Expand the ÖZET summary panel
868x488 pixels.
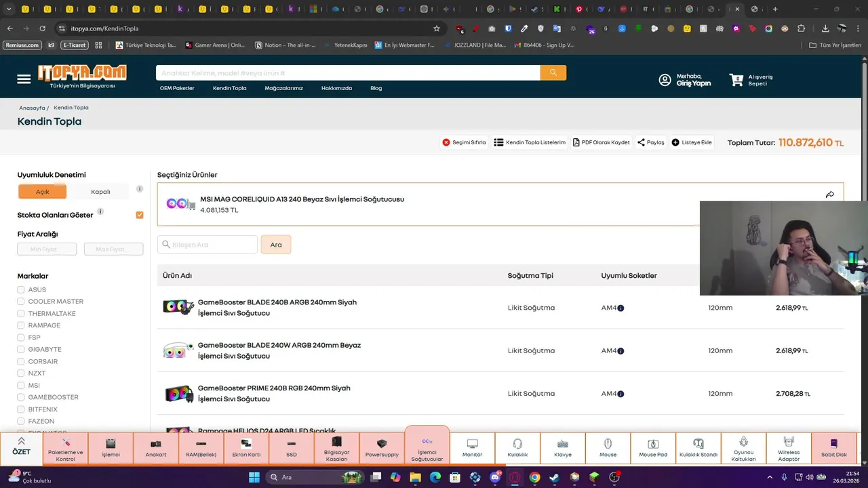[x=21, y=447]
